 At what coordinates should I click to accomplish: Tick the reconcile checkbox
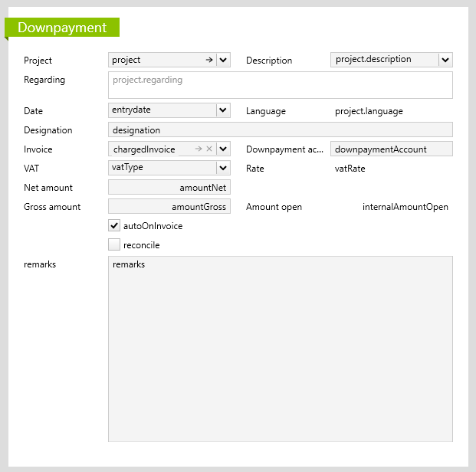(114, 245)
